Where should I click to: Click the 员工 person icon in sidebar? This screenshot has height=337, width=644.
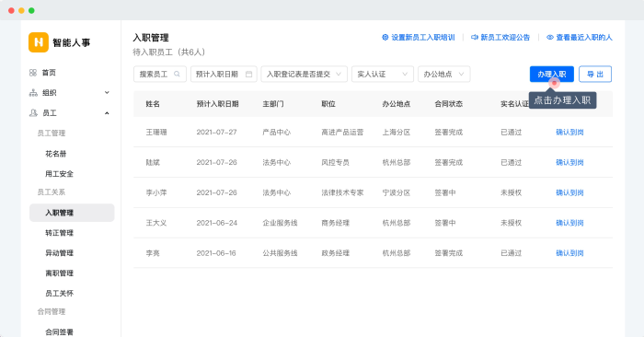tap(33, 113)
